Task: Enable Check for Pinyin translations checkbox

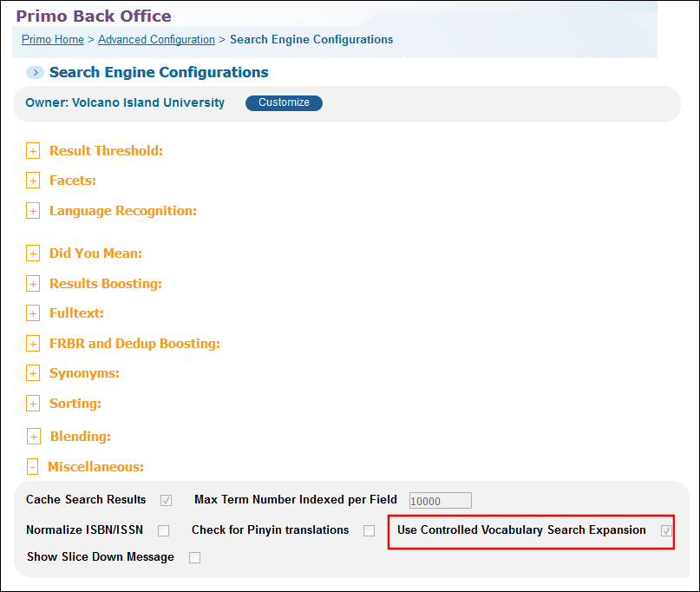Action: tap(369, 530)
